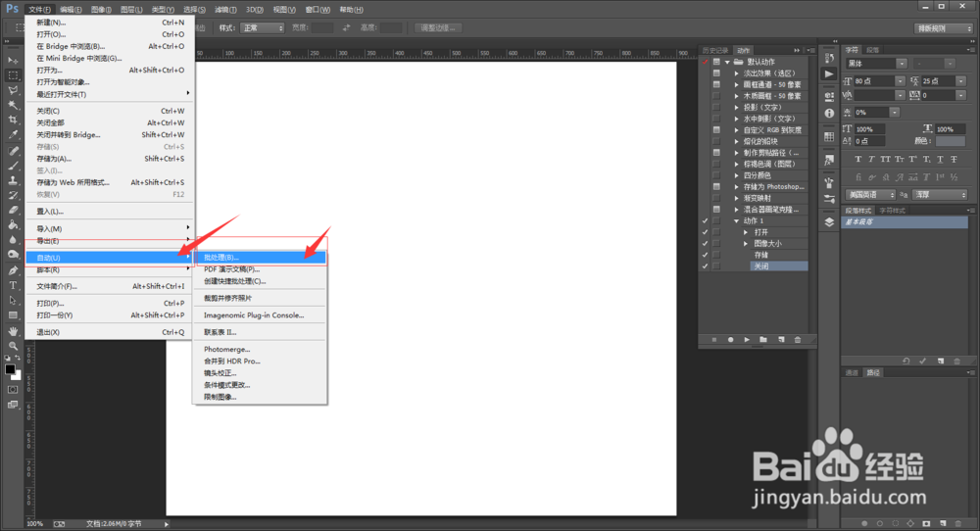This screenshot has height=531, width=980.
Task: Expand the 渐变映射 action
Action: click(737, 198)
